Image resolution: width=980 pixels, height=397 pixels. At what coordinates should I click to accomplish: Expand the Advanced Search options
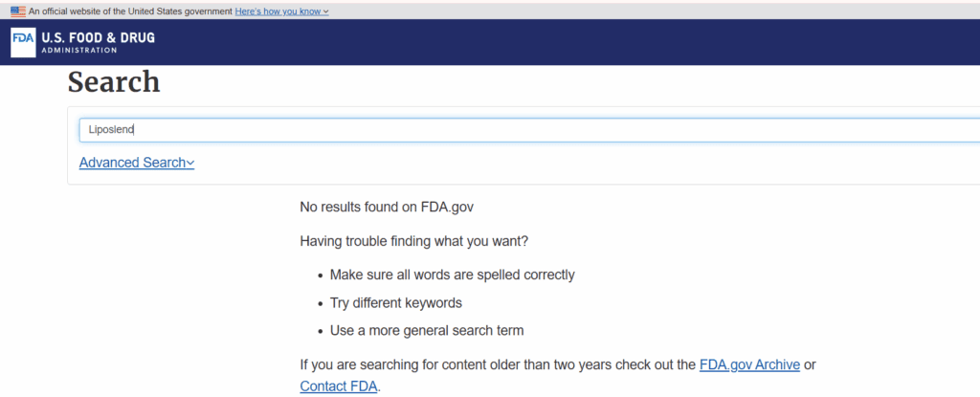coord(137,163)
